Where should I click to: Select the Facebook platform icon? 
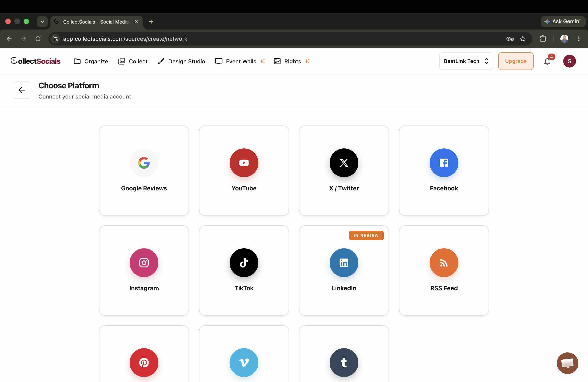click(444, 163)
